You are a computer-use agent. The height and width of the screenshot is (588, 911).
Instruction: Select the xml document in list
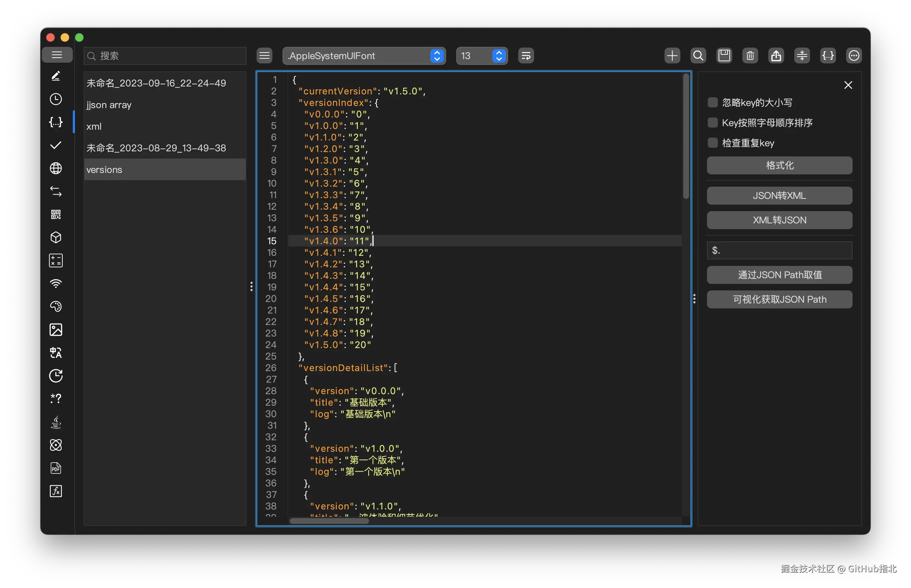tap(94, 126)
